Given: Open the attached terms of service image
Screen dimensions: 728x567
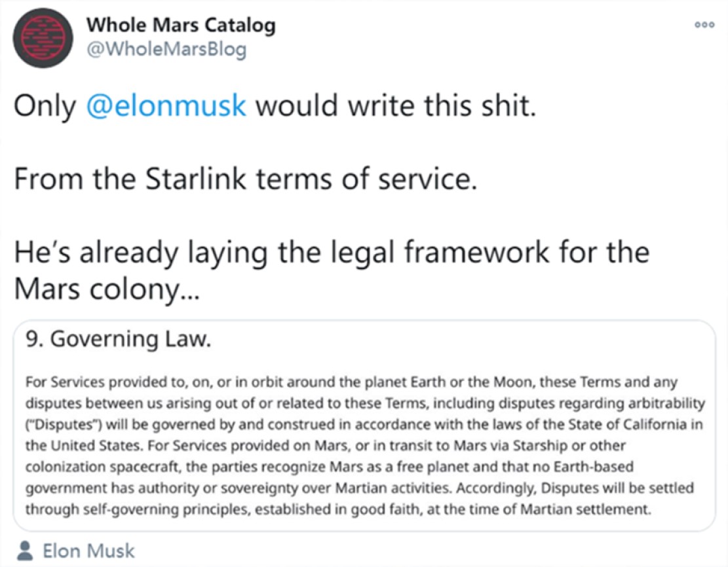Looking at the screenshot, I should [364, 425].
